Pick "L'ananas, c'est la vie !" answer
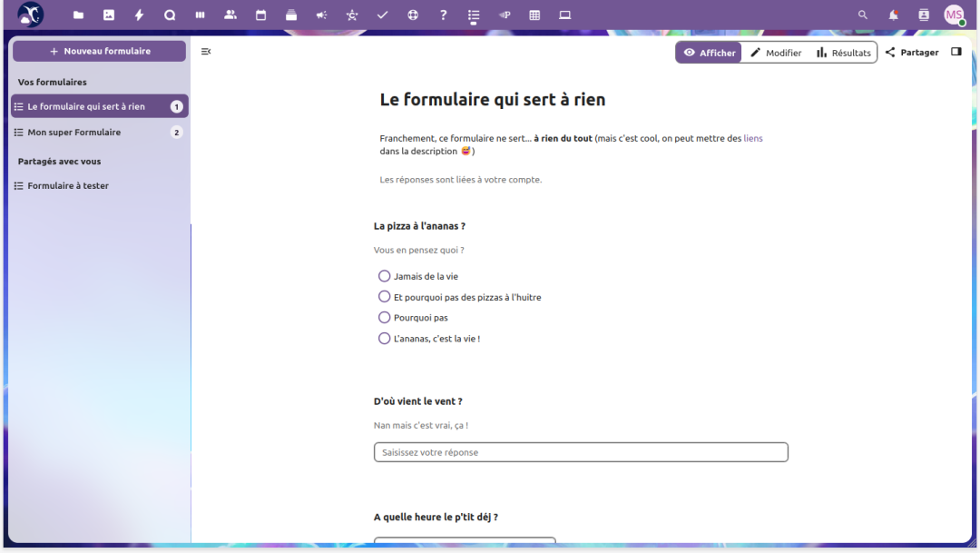The height and width of the screenshot is (553, 980). pos(385,339)
